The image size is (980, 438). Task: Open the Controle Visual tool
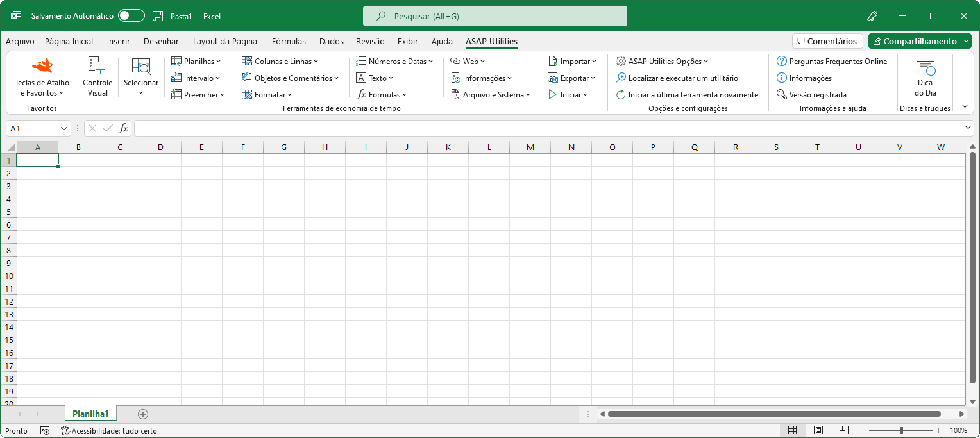[x=97, y=77]
